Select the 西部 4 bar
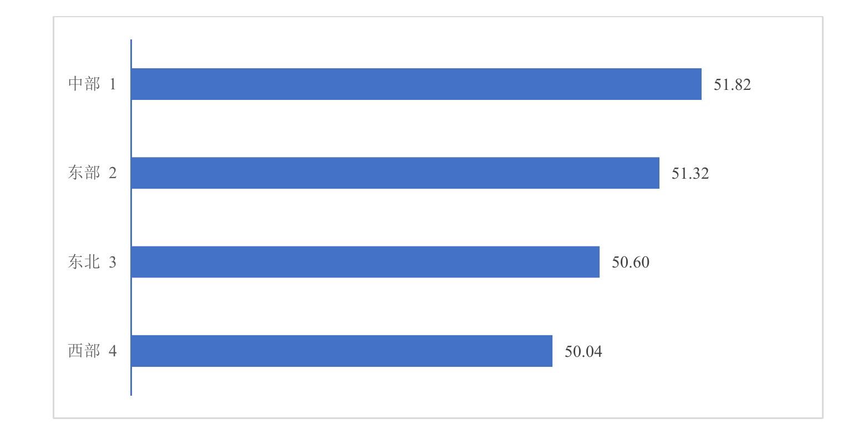This screenshot has width=868, height=434. 342,351
